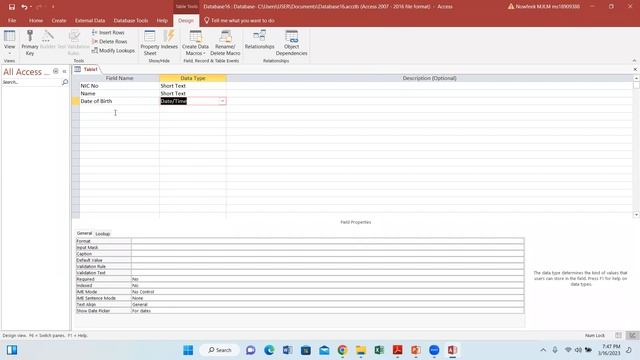640x360 pixels.
Task: Click the Delete Rows command
Action: coord(109,41)
